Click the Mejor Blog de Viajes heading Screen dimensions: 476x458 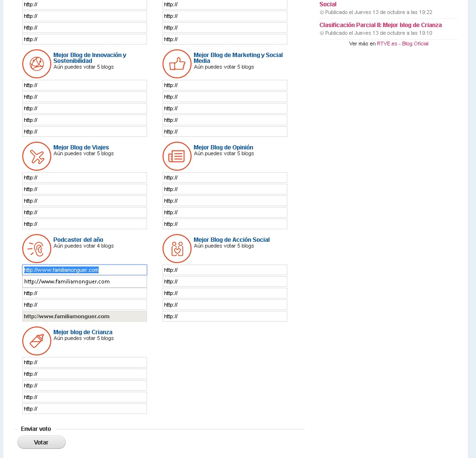click(81, 148)
